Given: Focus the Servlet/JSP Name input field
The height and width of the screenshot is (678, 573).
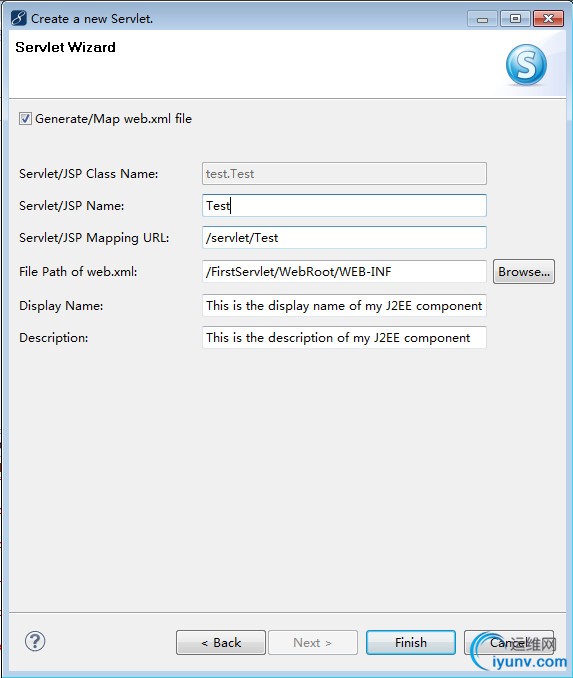Looking at the screenshot, I should [x=344, y=206].
